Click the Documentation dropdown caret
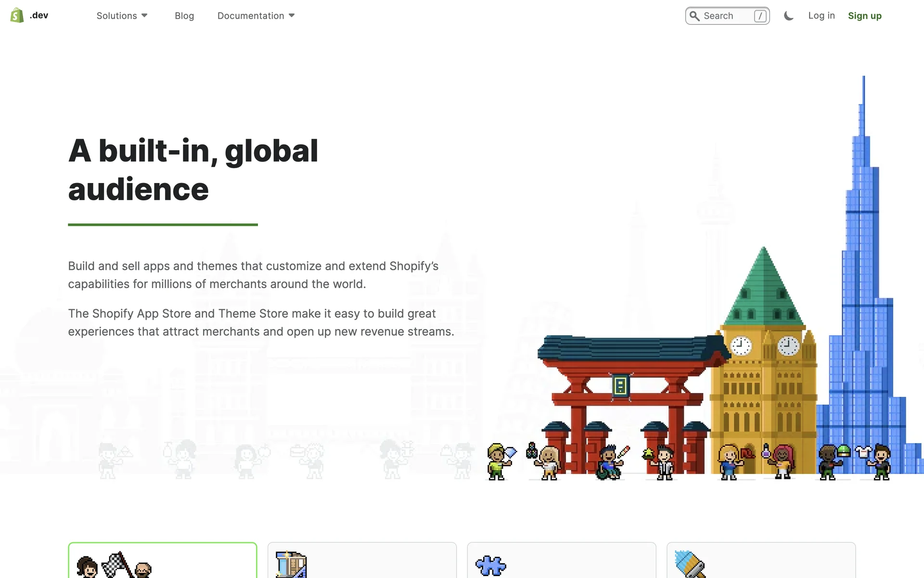The width and height of the screenshot is (924, 578). coord(292,16)
